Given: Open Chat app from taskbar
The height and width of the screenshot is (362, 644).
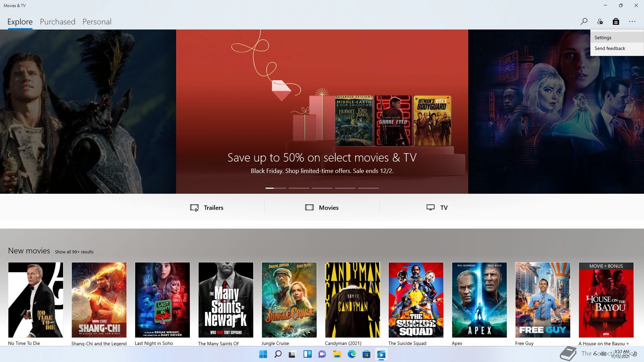Looking at the screenshot, I should pos(322,354).
